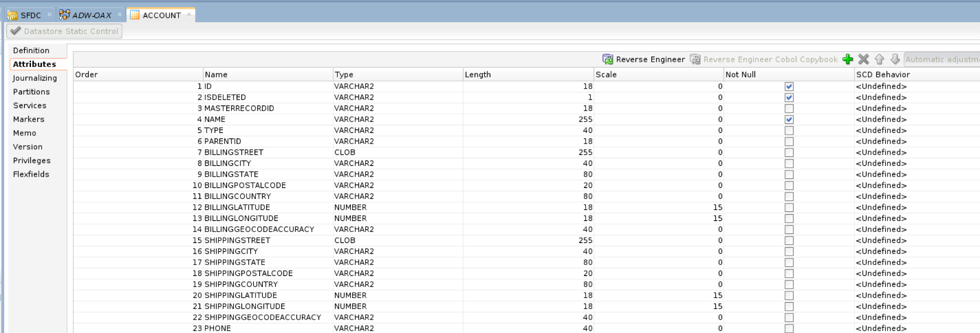The height and width of the screenshot is (333, 980).
Task: Click Datastore Static Control button
Action: click(x=64, y=31)
